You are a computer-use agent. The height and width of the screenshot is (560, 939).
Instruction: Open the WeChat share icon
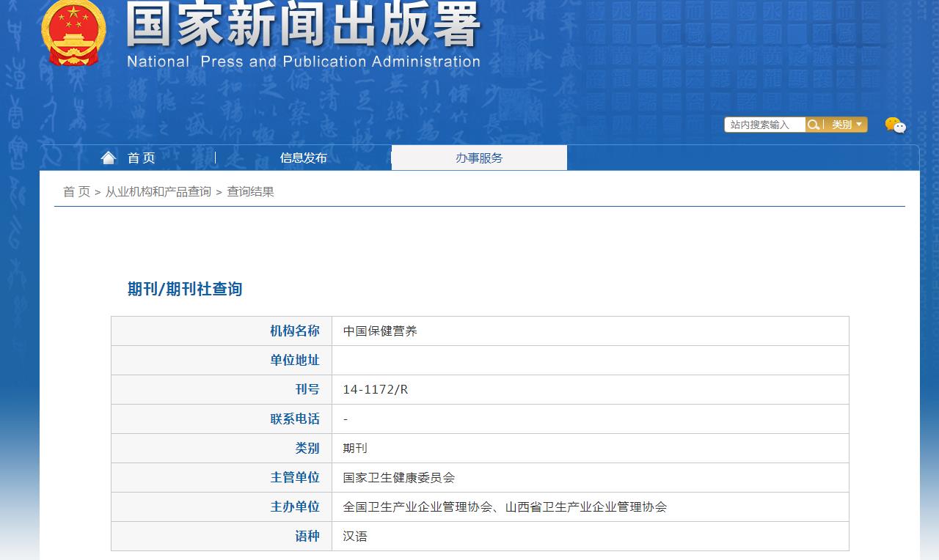tap(896, 125)
